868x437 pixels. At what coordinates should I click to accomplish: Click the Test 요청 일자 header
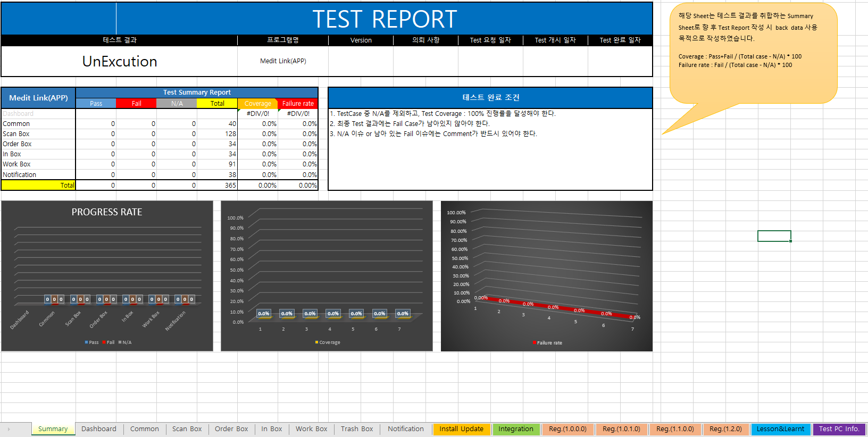click(x=490, y=40)
